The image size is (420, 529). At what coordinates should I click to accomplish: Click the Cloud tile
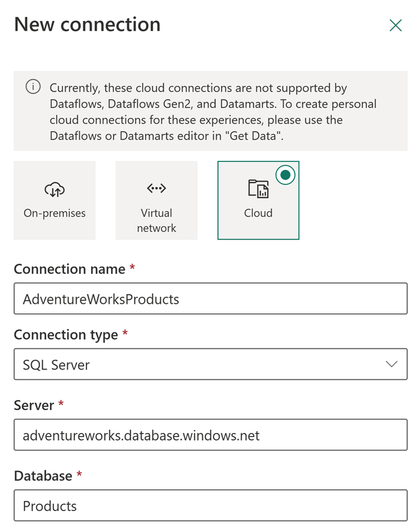click(258, 200)
